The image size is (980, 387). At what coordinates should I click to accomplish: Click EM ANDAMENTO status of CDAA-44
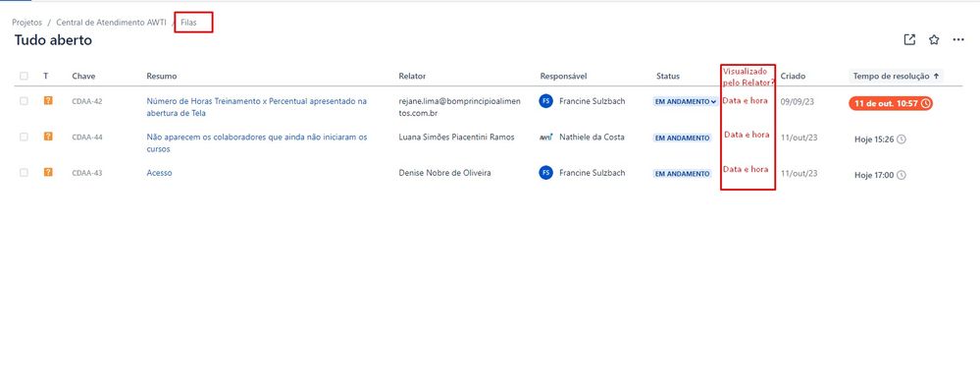(682, 138)
